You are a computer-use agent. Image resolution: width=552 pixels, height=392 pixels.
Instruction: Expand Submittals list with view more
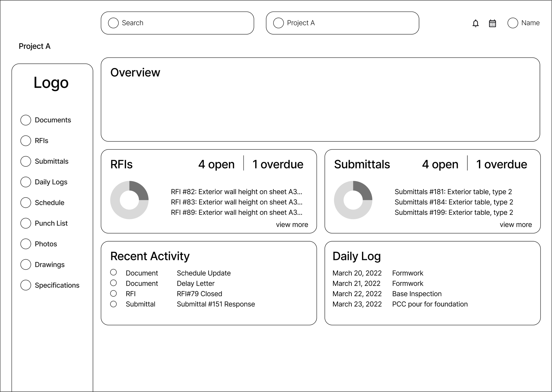coord(516,224)
